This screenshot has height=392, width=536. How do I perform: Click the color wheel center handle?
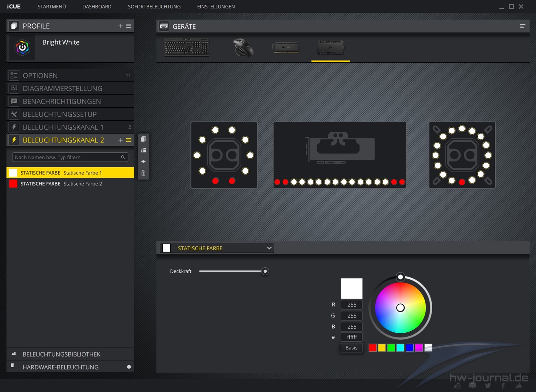pyautogui.click(x=400, y=308)
